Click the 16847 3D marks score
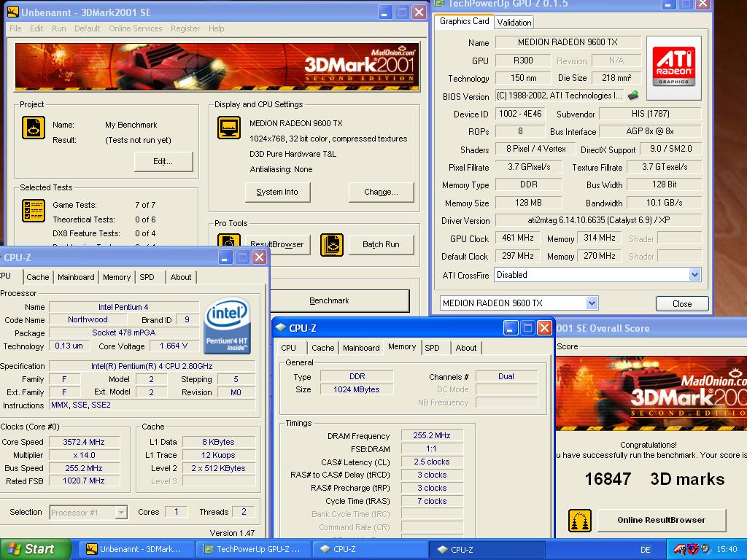Viewport: 747px width, 560px height. [654, 479]
